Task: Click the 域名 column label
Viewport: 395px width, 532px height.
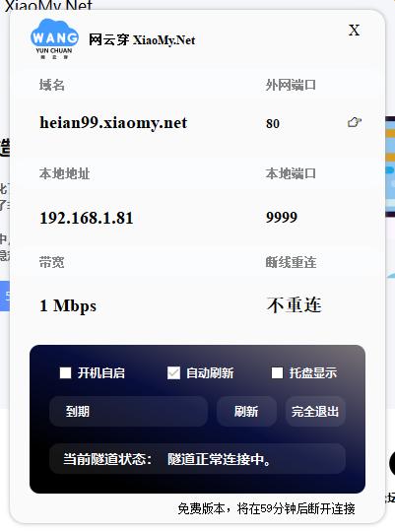Action: pyautogui.click(x=51, y=85)
